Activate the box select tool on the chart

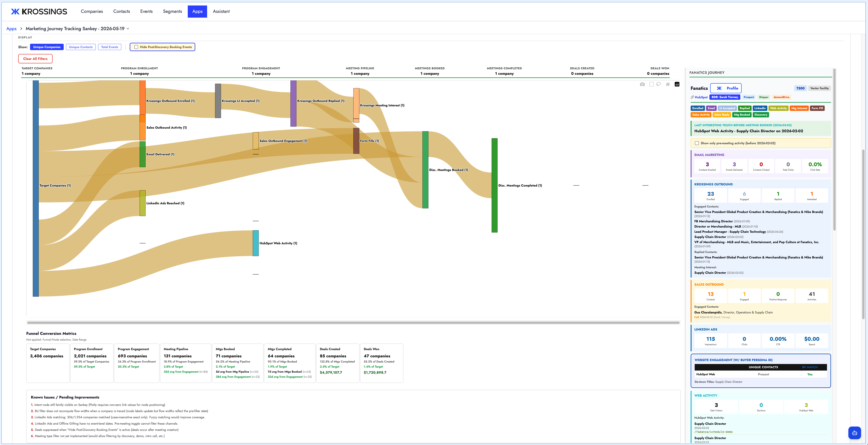[x=651, y=84]
